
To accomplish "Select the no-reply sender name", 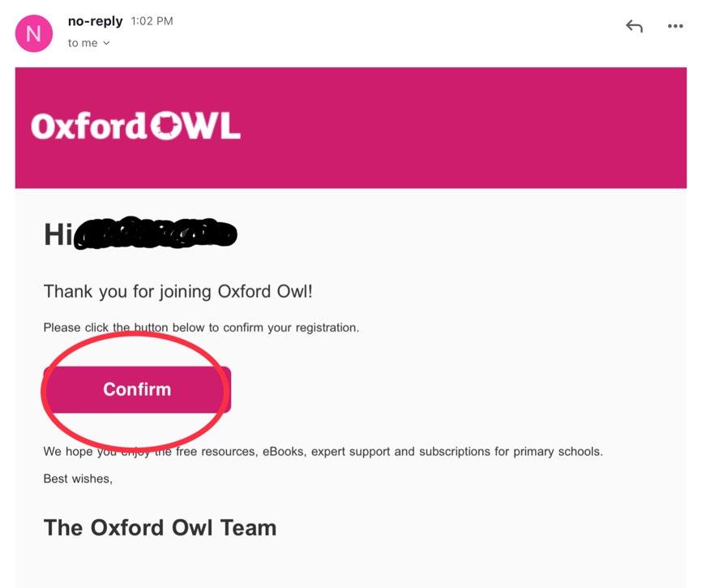I will coord(95,21).
